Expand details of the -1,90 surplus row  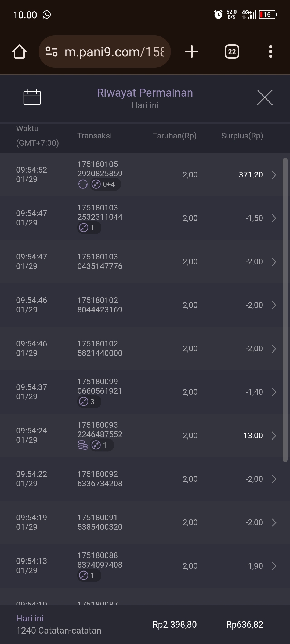tap(274, 566)
